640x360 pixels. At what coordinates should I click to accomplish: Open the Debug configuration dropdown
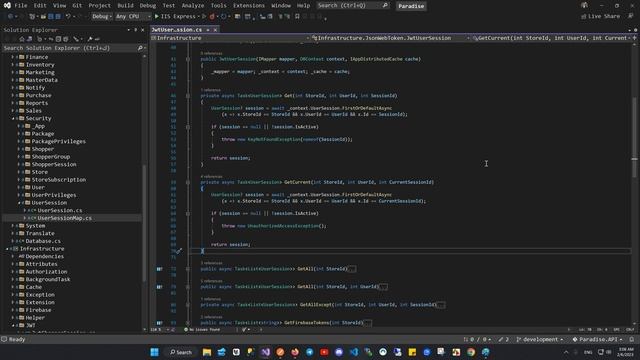[x=102, y=16]
